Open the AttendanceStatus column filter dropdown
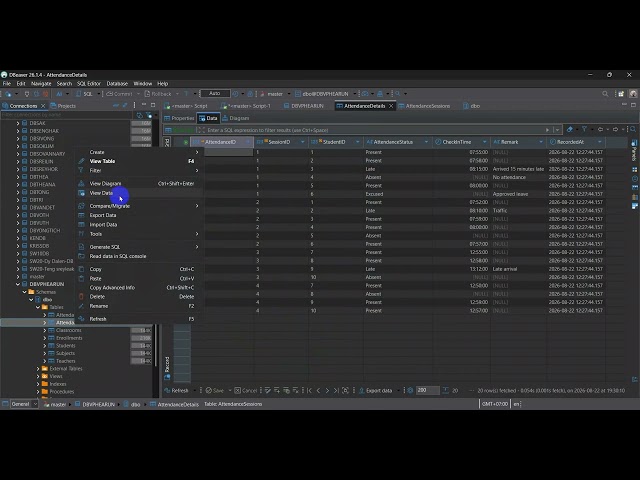Screen dimensions: 640x480 (x=426, y=142)
